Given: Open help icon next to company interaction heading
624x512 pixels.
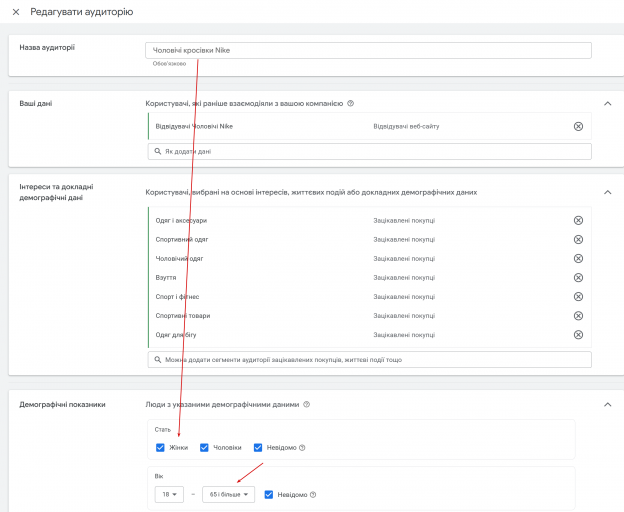Looking at the screenshot, I should coord(350,103).
